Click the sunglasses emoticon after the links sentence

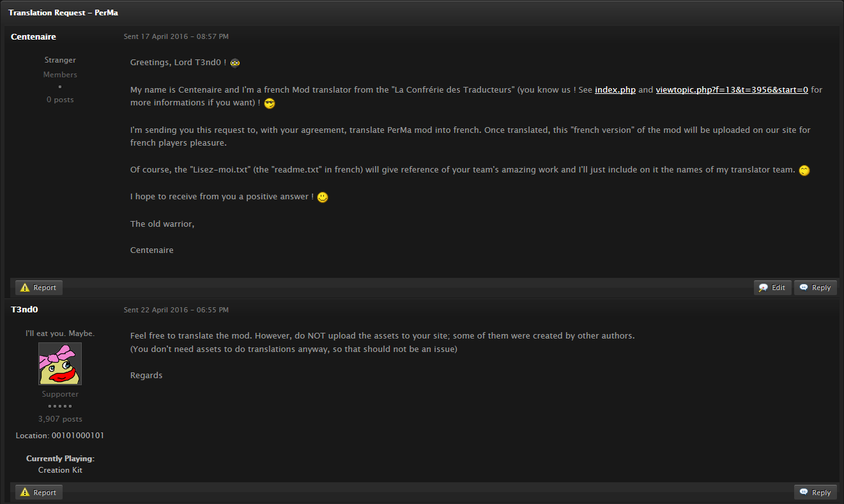[x=270, y=103]
